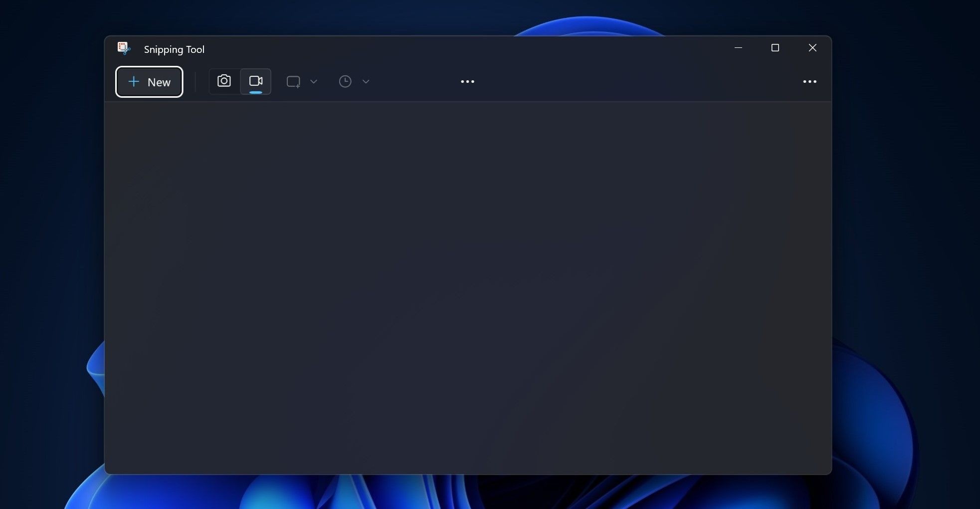The height and width of the screenshot is (509, 980).
Task: Close the Snipping Tool window
Action: tap(812, 48)
